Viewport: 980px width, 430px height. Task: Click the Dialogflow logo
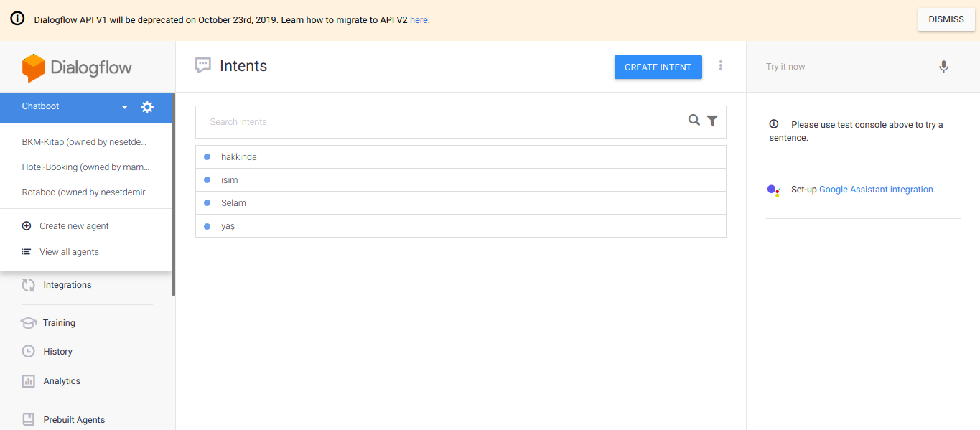click(x=77, y=68)
